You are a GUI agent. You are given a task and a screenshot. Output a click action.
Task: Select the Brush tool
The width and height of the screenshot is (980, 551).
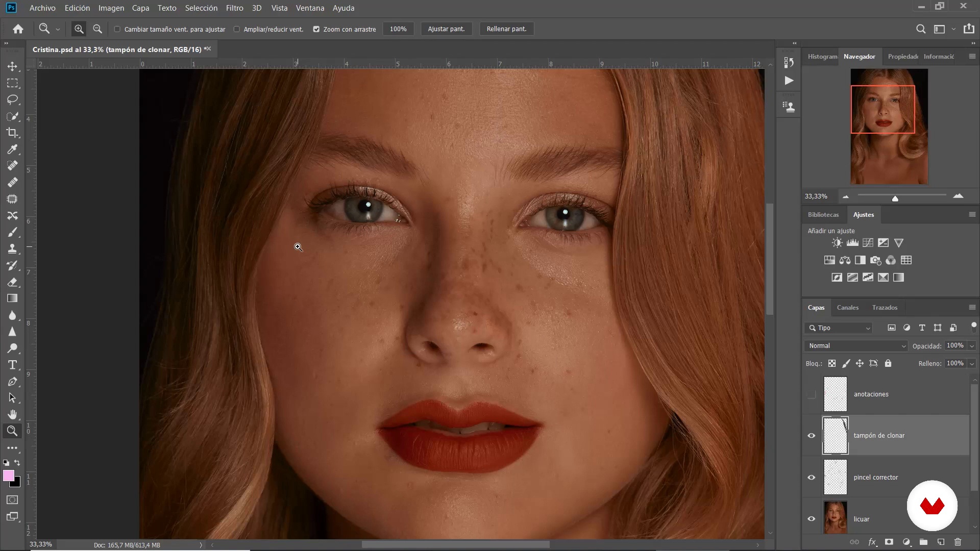[12, 232]
